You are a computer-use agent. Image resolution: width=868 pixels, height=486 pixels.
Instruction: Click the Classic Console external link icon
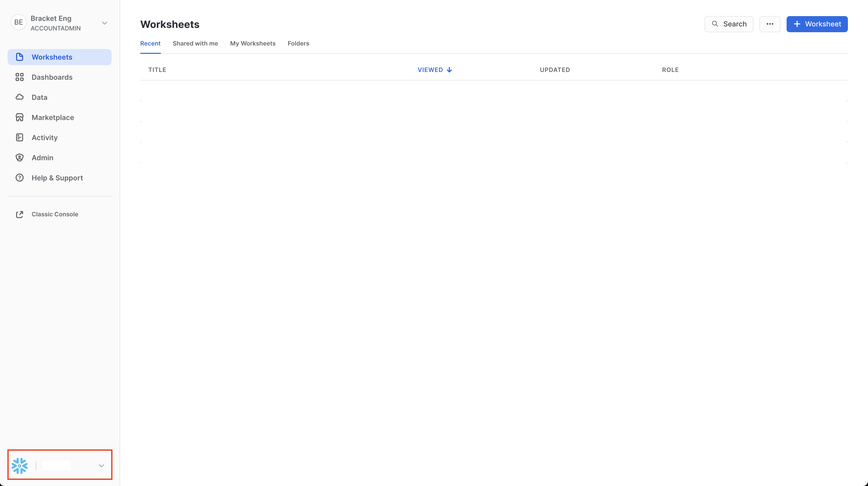click(20, 214)
